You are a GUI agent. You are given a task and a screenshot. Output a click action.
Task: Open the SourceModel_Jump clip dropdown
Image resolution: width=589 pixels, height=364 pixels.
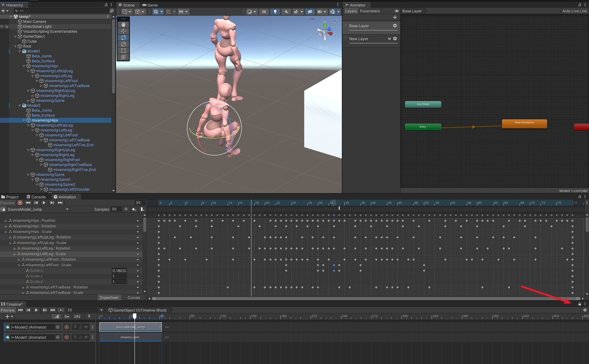67,209
